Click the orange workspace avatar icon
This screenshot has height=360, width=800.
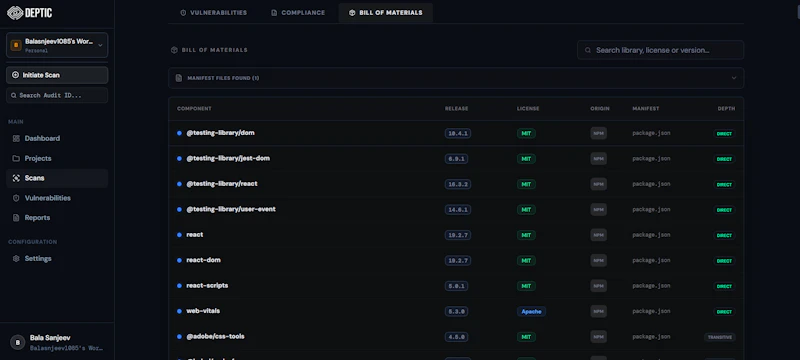point(16,45)
